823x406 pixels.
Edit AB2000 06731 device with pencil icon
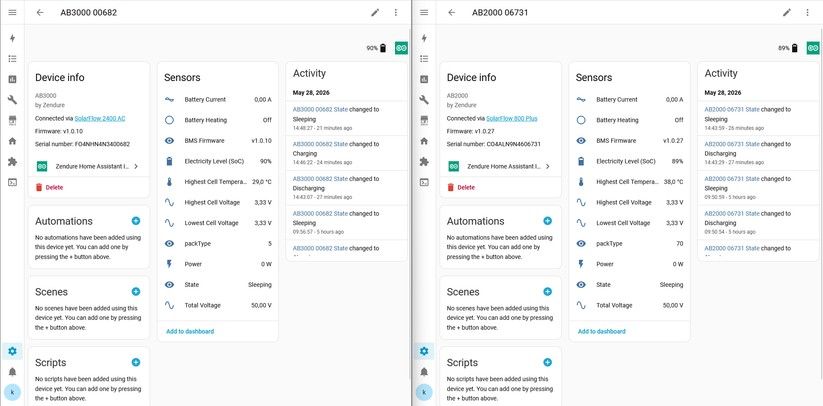(x=786, y=13)
